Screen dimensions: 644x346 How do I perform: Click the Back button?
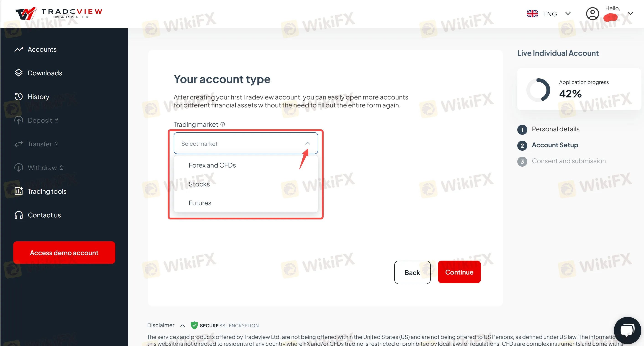[412, 272]
